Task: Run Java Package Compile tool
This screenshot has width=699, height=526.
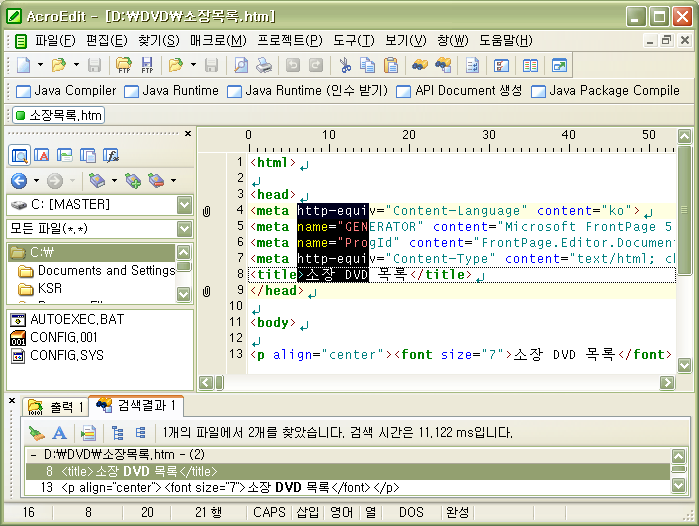Action: click(605, 91)
